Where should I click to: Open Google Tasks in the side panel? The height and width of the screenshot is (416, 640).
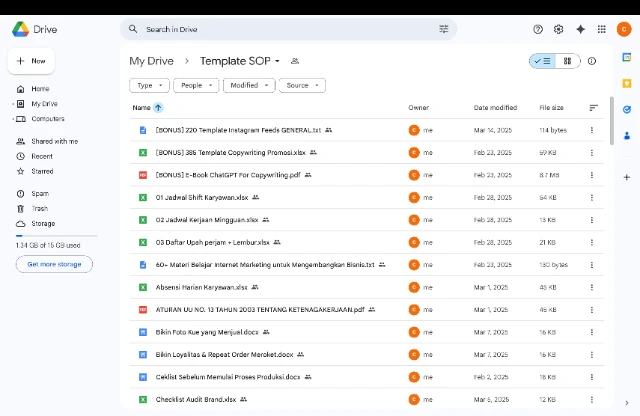pyautogui.click(x=626, y=109)
